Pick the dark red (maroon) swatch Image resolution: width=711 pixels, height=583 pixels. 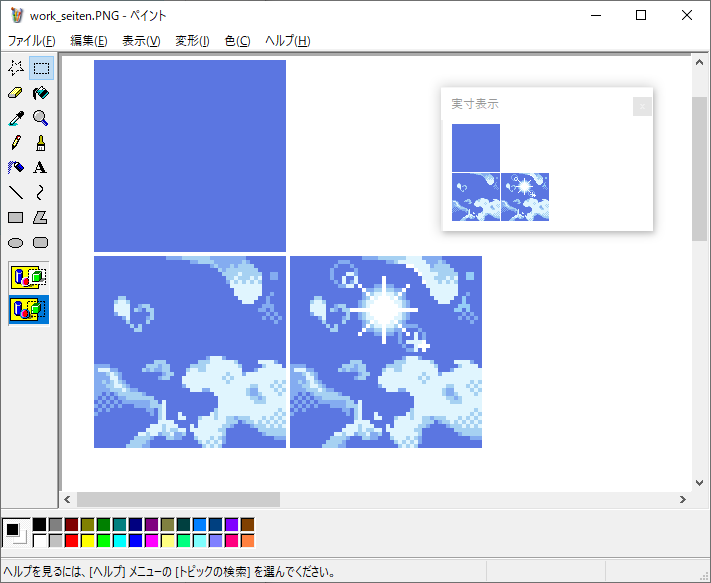point(72,525)
